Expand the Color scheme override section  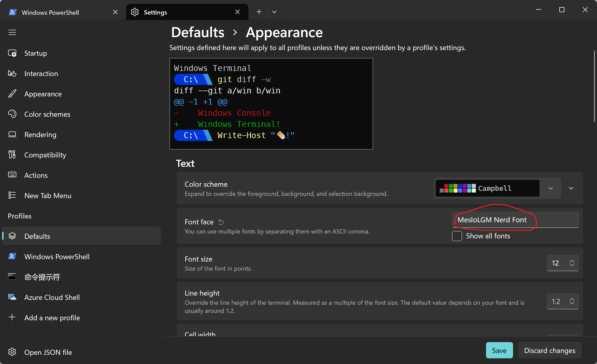coord(571,188)
